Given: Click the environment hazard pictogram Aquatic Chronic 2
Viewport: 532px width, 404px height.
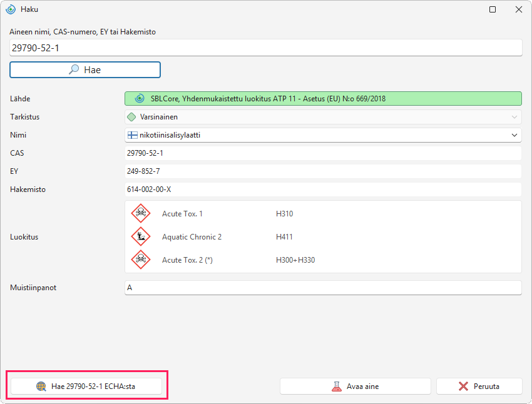Looking at the screenshot, I should pos(141,236).
